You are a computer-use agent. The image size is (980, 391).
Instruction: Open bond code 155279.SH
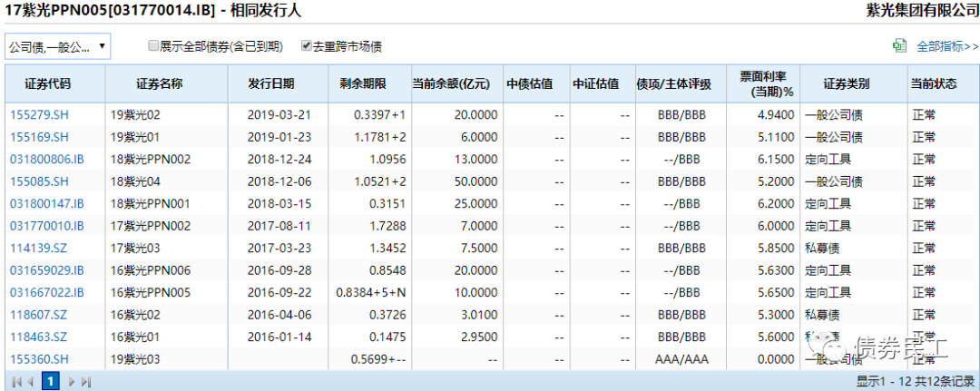click(39, 115)
